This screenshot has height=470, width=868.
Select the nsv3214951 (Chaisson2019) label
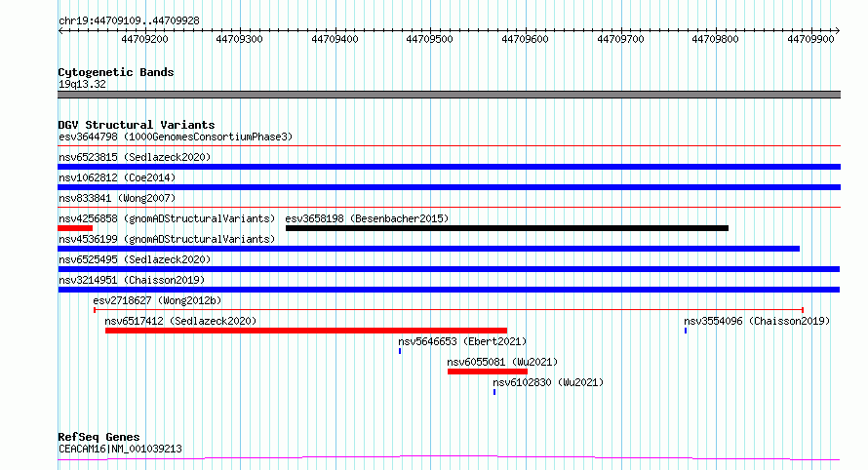tap(132, 280)
